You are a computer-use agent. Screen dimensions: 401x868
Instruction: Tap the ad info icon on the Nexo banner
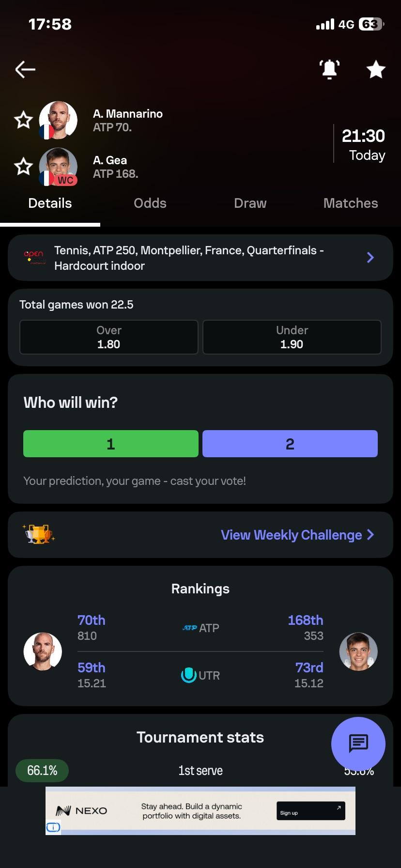pyautogui.click(x=53, y=827)
